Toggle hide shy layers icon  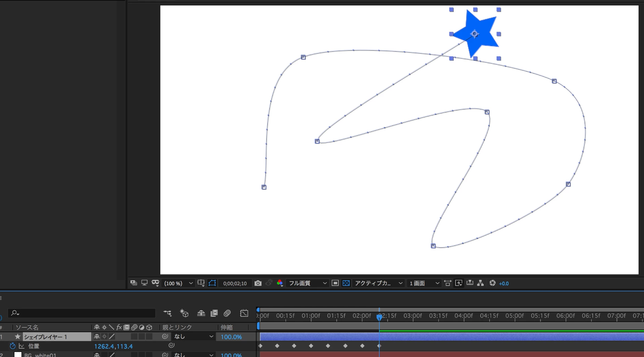point(201,313)
